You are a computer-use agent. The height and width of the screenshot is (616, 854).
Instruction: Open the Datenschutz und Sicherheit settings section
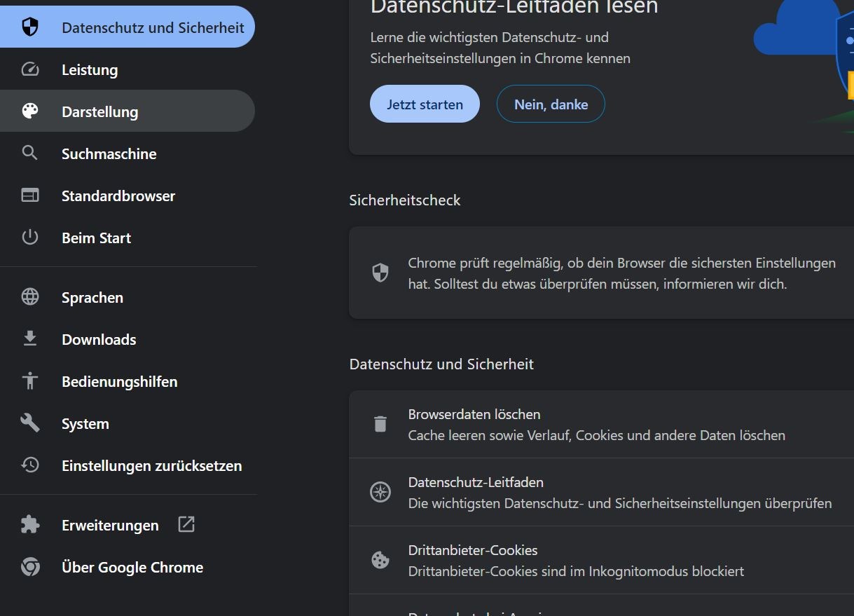point(128,27)
